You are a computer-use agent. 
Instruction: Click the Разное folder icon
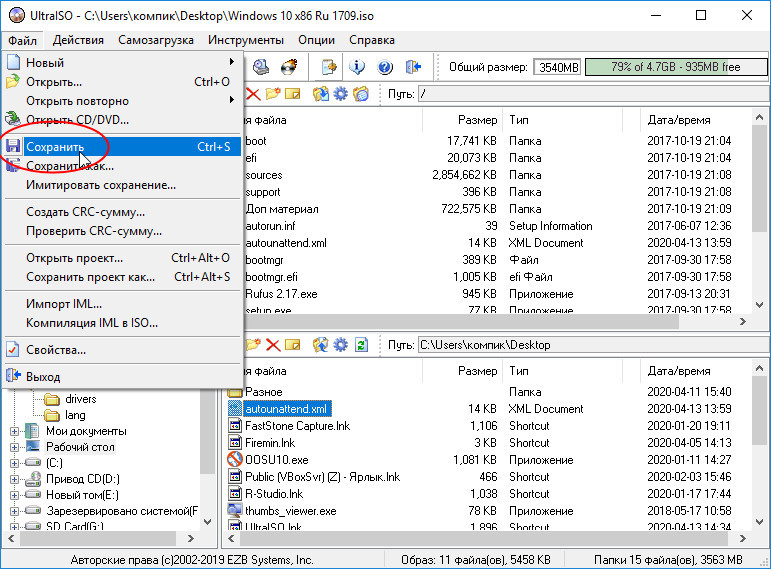(235, 392)
